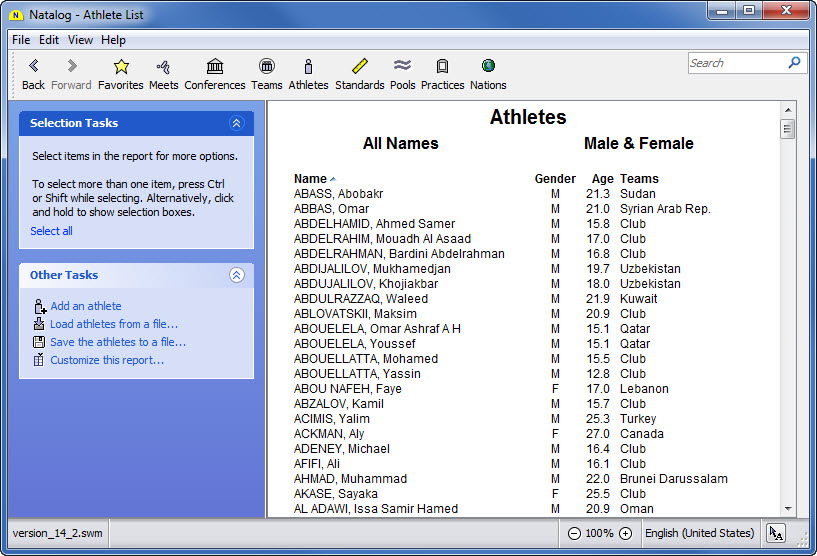Go to the Teams toolbar icon
The height and width of the screenshot is (556, 817).
tap(266, 67)
